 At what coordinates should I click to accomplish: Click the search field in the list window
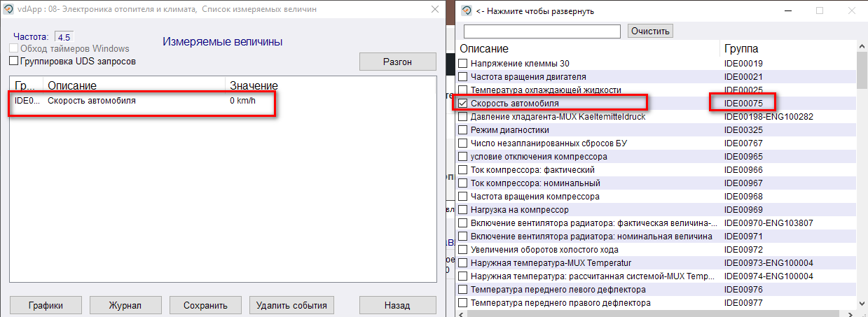pos(542,31)
